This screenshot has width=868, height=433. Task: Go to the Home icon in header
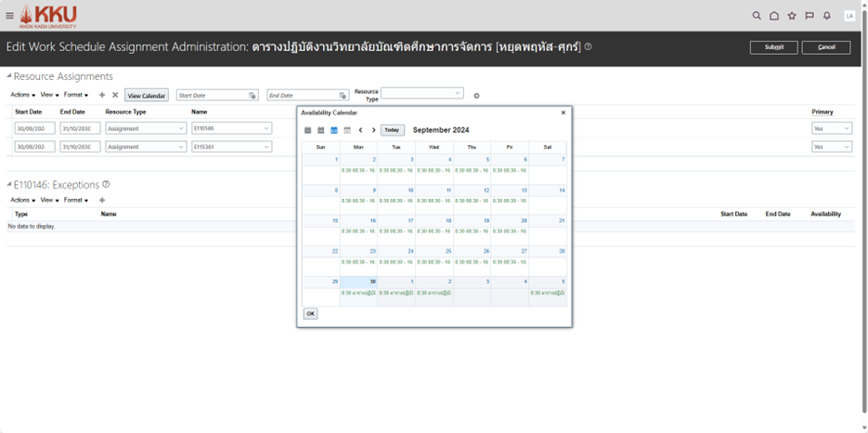(x=774, y=16)
